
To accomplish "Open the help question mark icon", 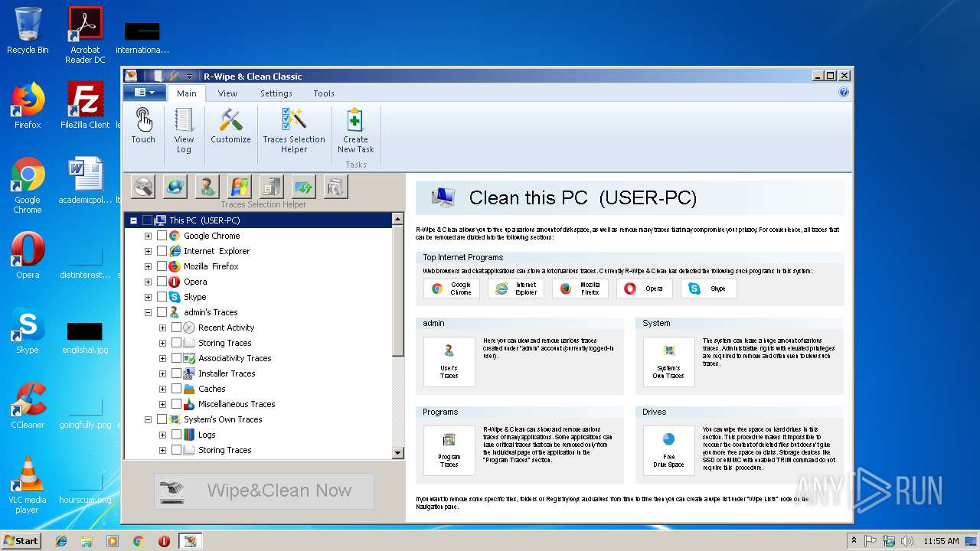I will (x=844, y=93).
